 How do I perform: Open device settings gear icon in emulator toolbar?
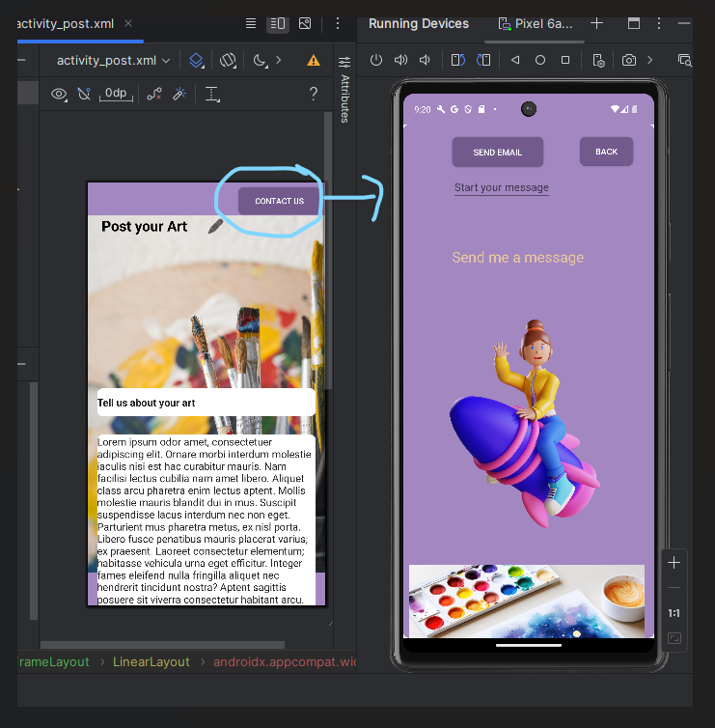point(598,61)
